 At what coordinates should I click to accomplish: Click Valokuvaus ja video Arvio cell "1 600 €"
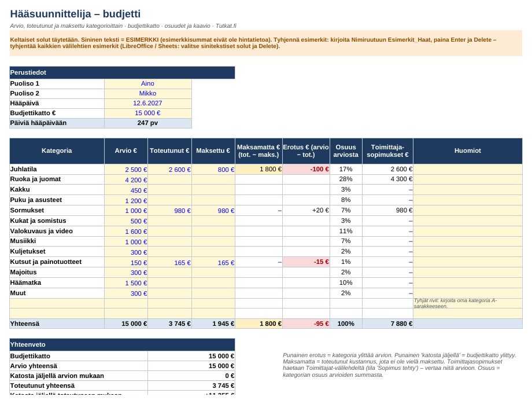126,232
